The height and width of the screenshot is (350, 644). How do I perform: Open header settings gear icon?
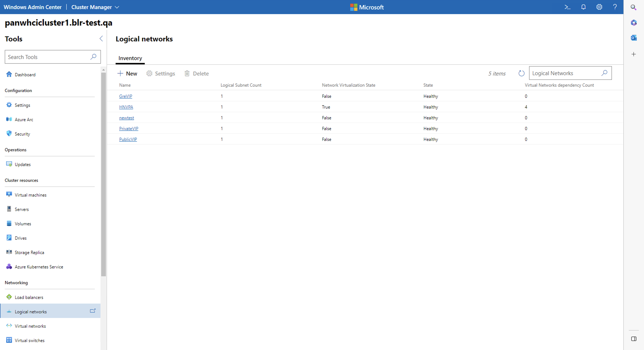[599, 7]
